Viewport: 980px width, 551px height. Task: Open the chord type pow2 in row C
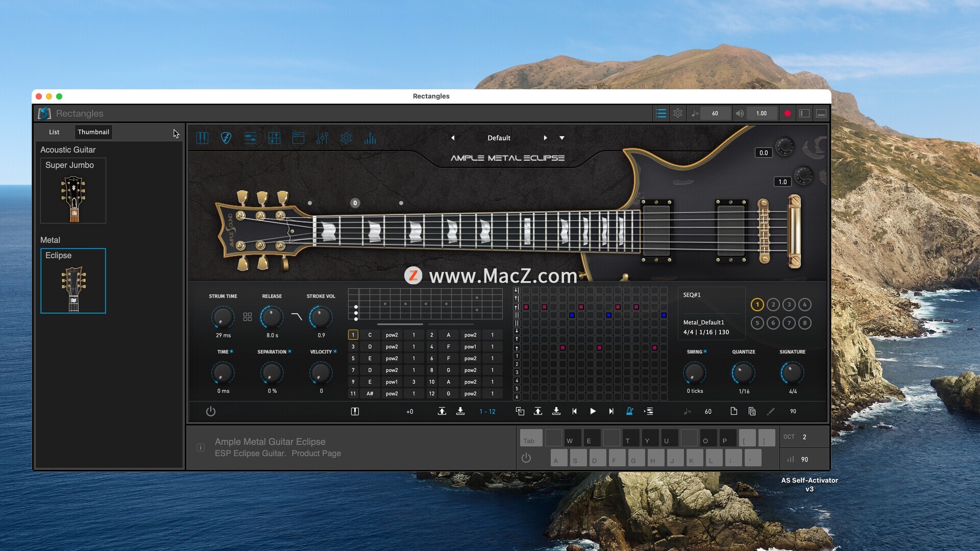pos(392,335)
